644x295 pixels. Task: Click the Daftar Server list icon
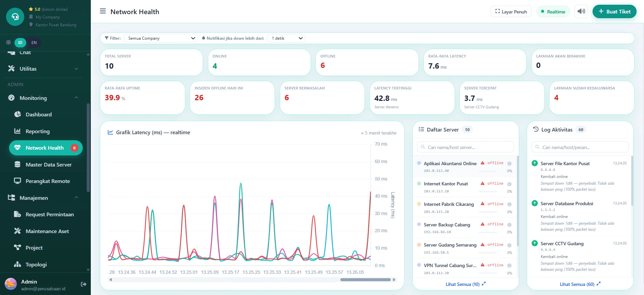421,129
